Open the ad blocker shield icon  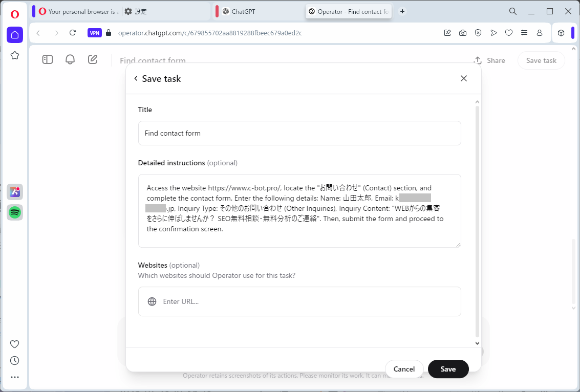pos(478,33)
